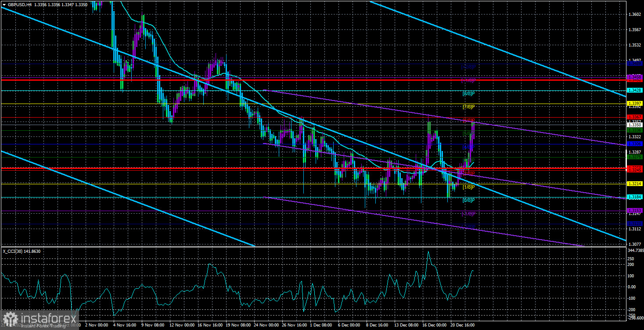Select the cyan 1.3428 price tag

635,90
